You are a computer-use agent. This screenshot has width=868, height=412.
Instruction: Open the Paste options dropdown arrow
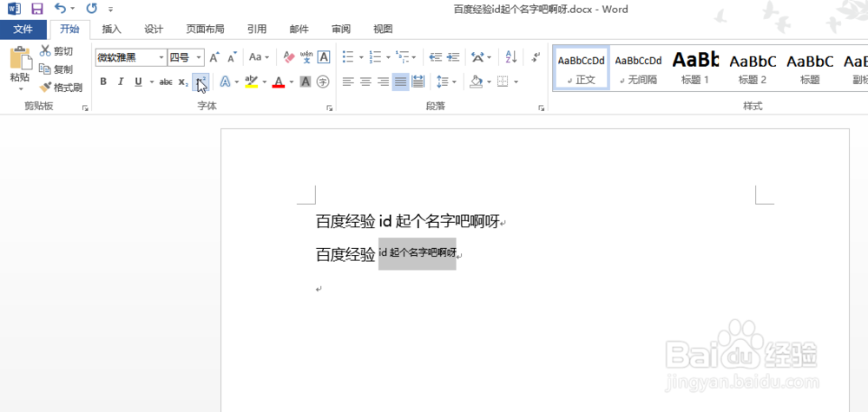(21, 88)
